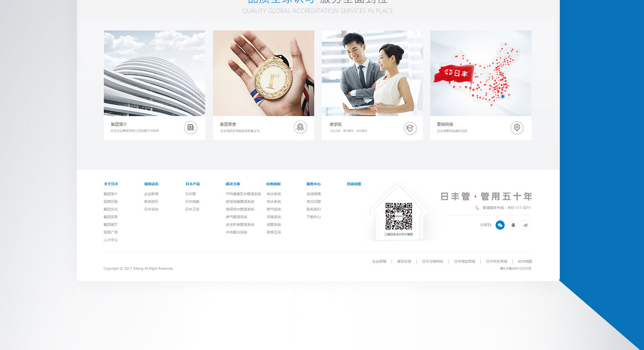The width and height of the screenshot is (644, 350).
Task: Click the graduation cap icon on the 商学院 card
Action: pyautogui.click(x=410, y=128)
